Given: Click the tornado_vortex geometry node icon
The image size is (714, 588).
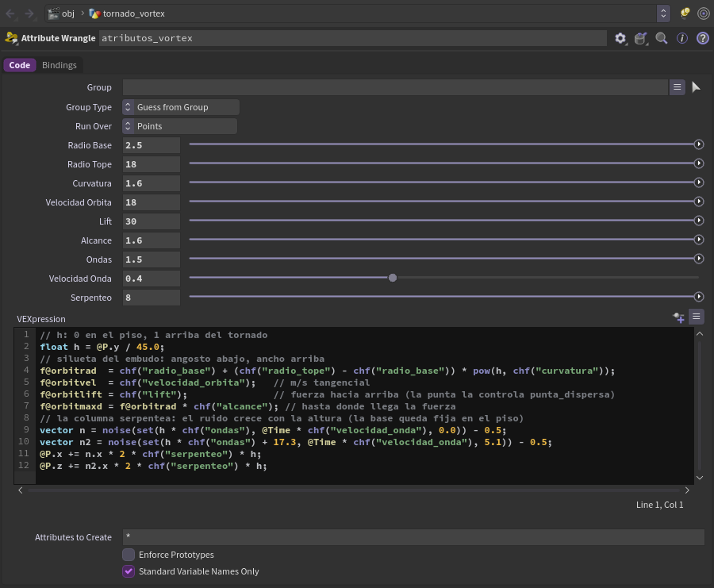Looking at the screenshot, I should click(x=94, y=13).
